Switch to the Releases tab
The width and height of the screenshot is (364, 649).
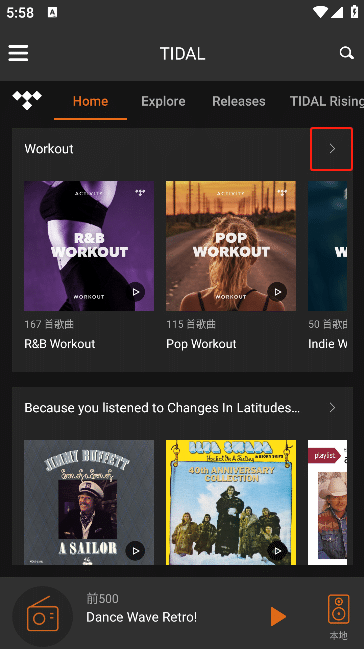pos(239,101)
